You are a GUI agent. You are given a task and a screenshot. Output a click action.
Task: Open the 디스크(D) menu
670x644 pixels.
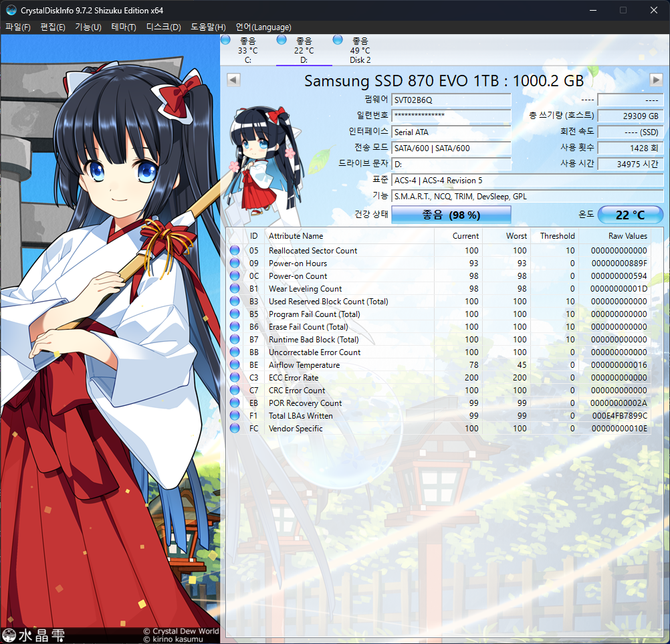pyautogui.click(x=163, y=27)
